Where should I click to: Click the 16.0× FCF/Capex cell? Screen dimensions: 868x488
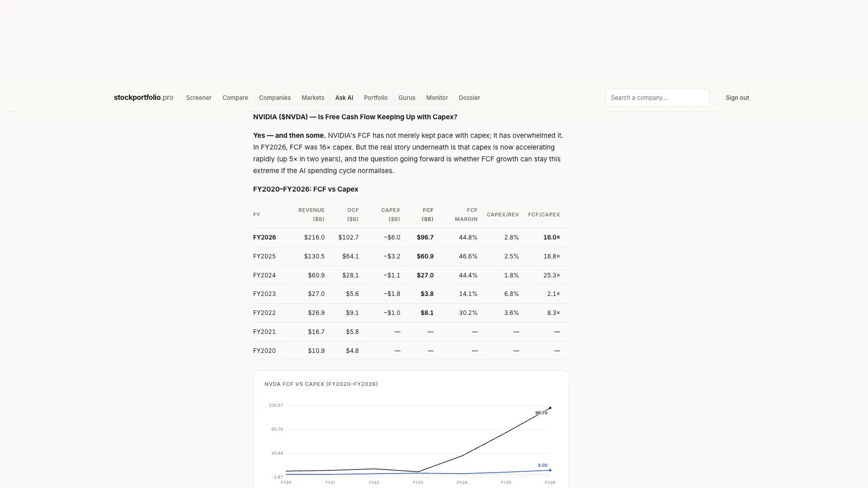click(x=552, y=237)
